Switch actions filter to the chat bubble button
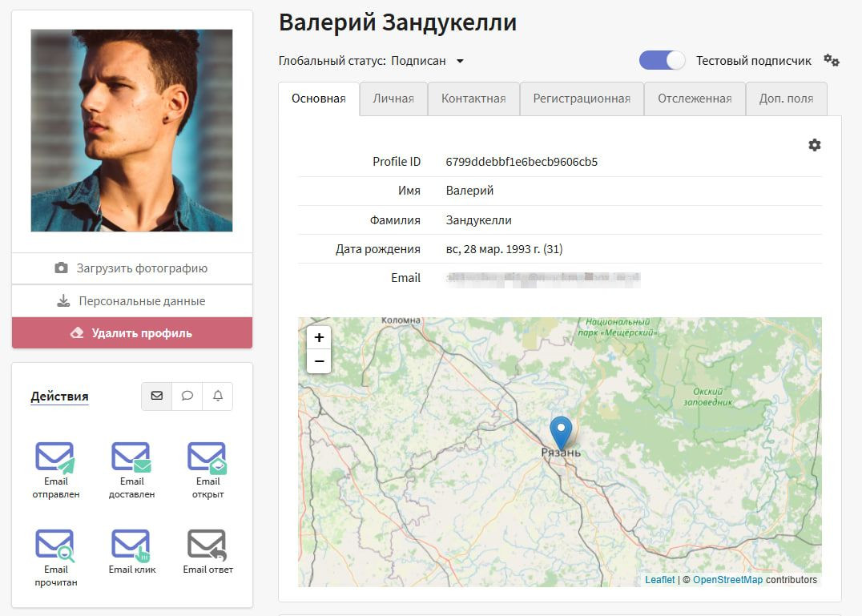This screenshot has height=616, width=862. [187, 396]
